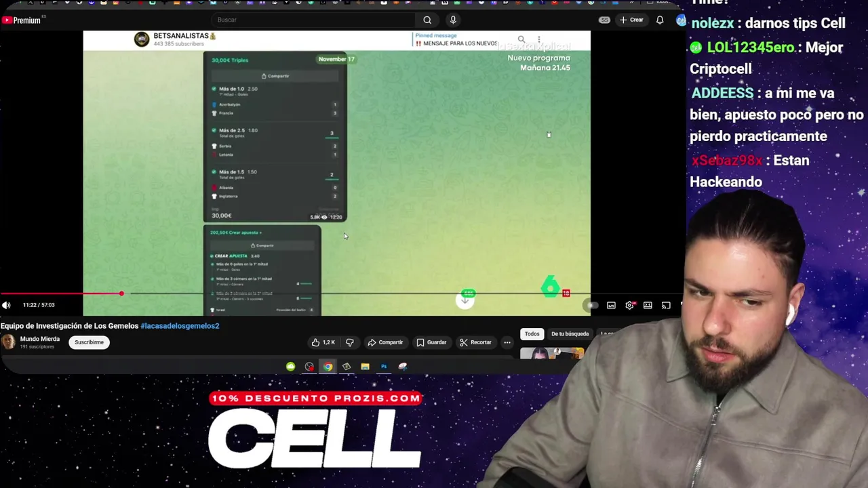This screenshot has width=868, height=488.
Task: Dislike the video
Action: tap(350, 342)
